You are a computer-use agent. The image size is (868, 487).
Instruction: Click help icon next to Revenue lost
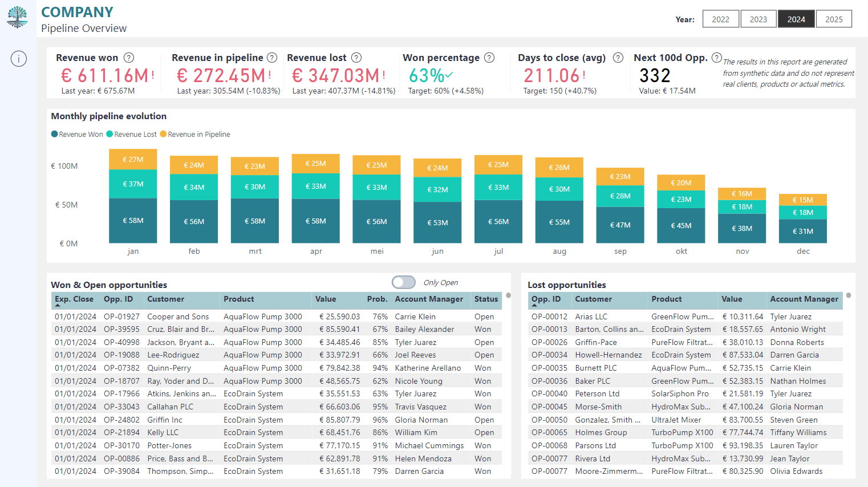356,58
